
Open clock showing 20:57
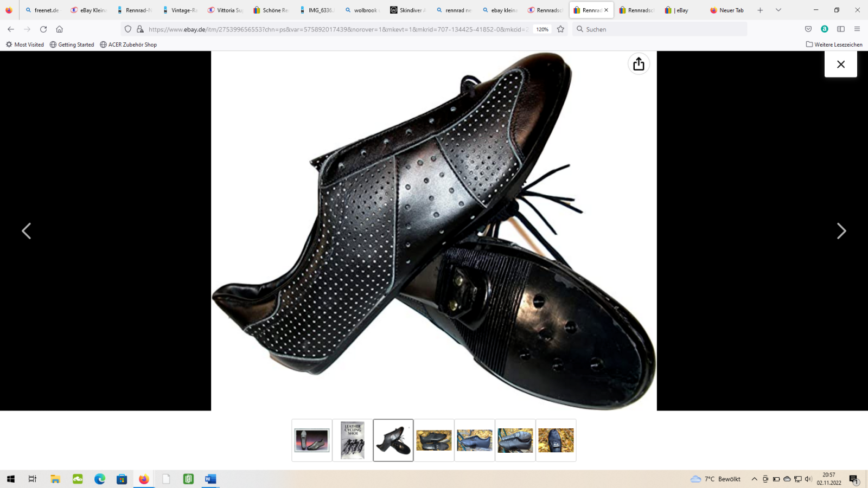click(829, 479)
